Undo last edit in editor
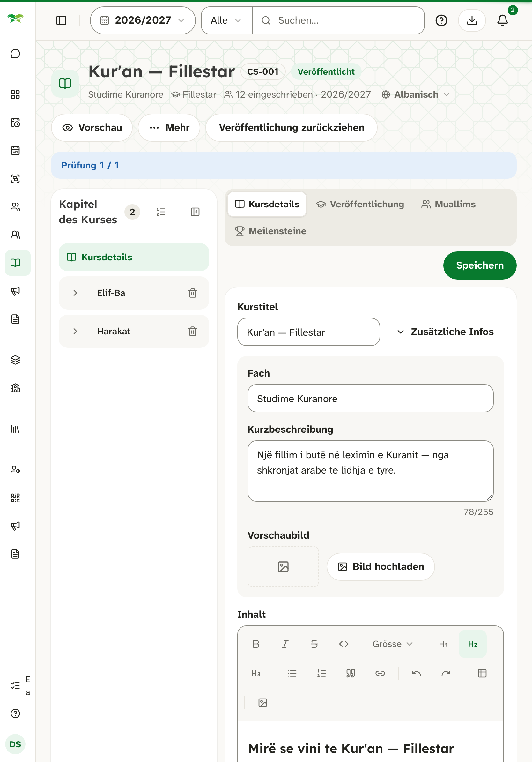Viewport: 532px width, 762px height. click(417, 673)
